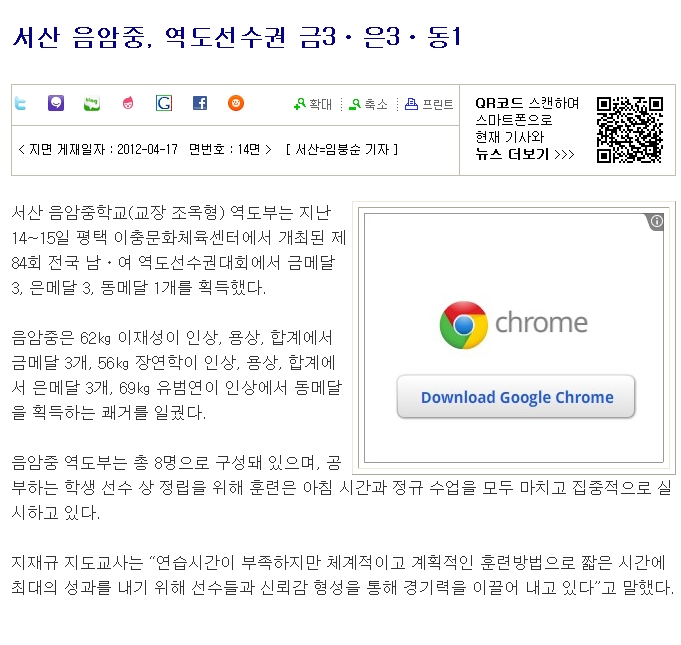Click the page number 14면 text
Viewport: 681px width, 645px height.
[x=249, y=150]
